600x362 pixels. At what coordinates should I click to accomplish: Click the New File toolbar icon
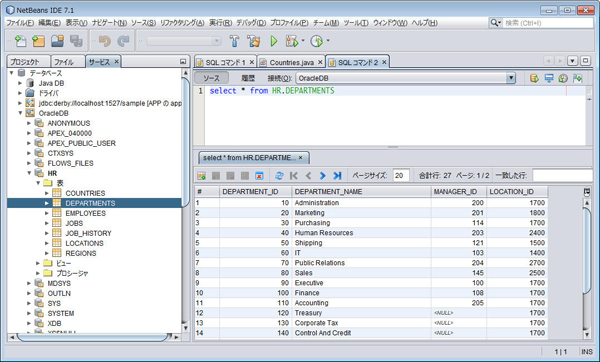click(20, 41)
